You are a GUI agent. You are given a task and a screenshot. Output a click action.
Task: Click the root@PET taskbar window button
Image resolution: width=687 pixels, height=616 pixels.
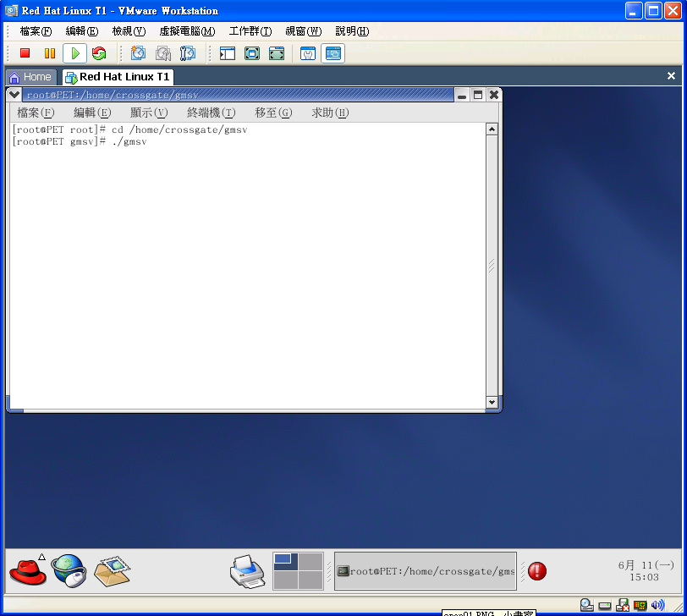click(426, 571)
